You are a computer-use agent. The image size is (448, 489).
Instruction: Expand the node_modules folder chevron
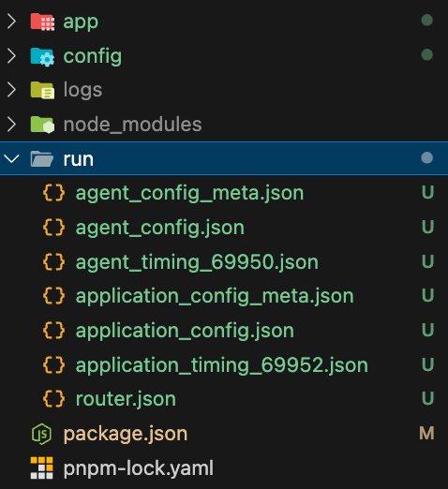(x=11, y=125)
